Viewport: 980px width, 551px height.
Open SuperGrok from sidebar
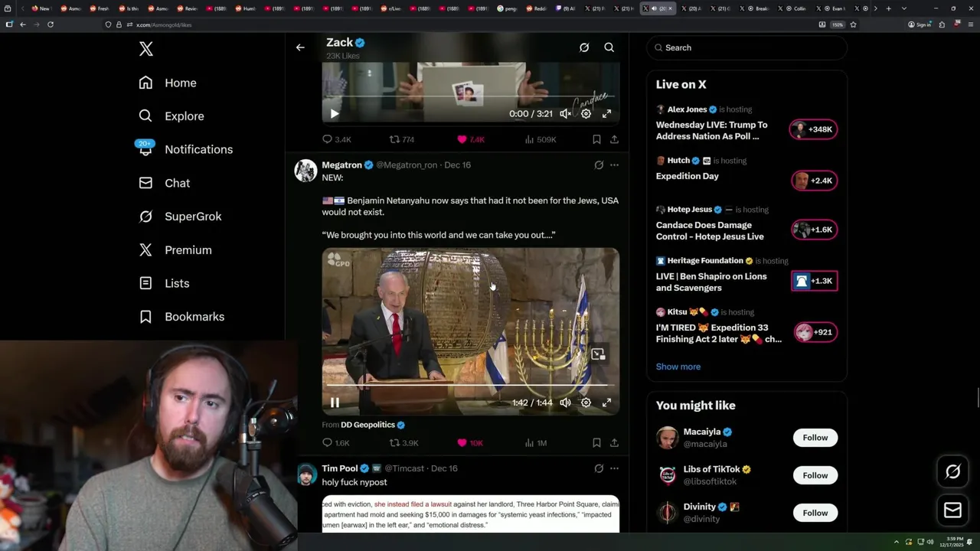pos(180,217)
